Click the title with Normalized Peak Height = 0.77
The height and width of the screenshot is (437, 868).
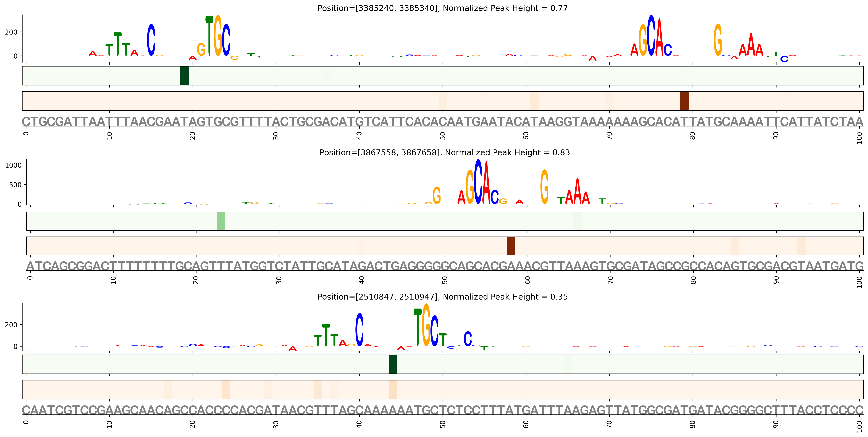pos(442,8)
